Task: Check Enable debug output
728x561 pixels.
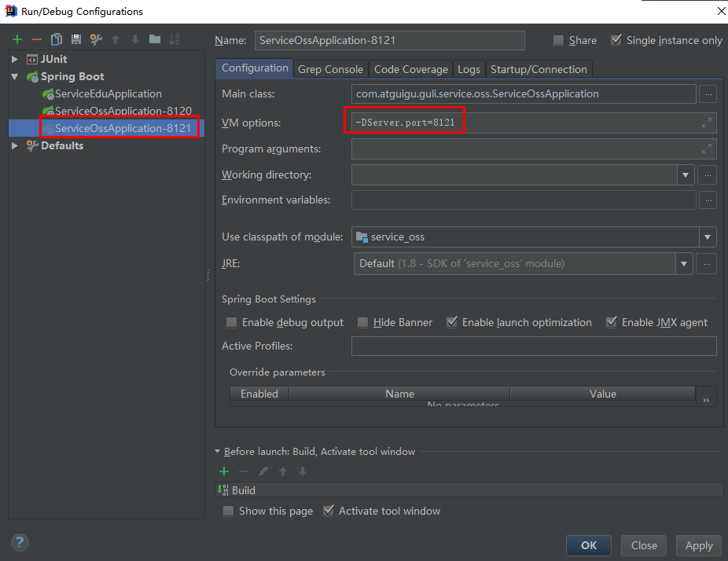Action: point(231,322)
